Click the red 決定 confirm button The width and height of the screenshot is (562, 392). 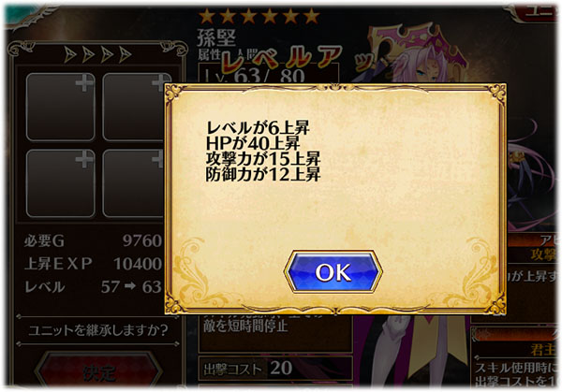coord(97,371)
